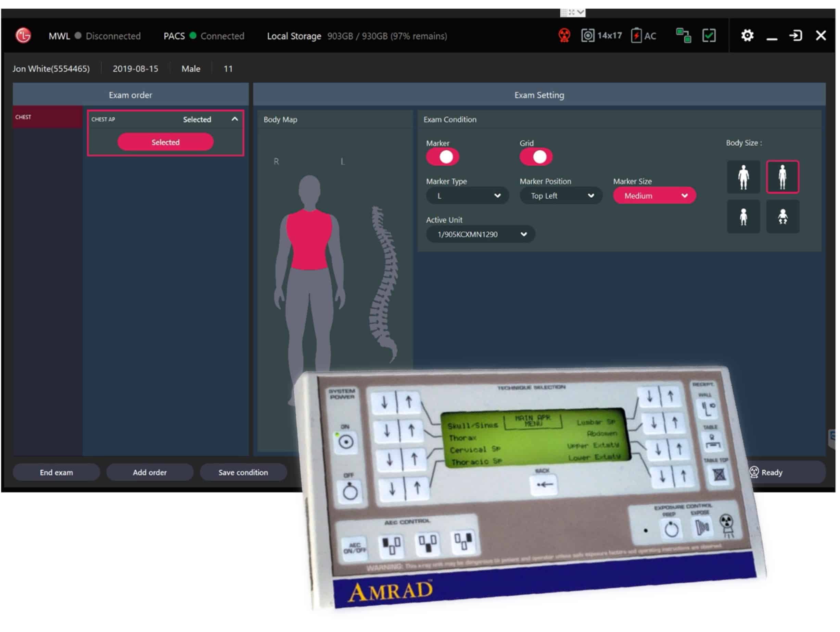Click the Skull/Sinus up arrow on AMRAD panel

409,402
